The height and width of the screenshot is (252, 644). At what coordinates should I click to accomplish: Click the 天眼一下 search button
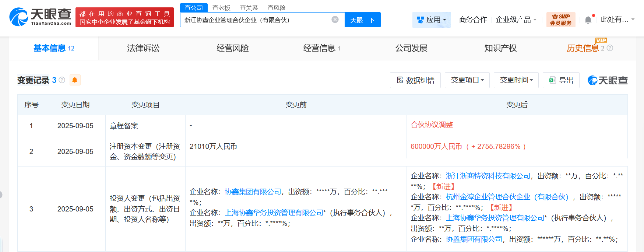[362, 20]
